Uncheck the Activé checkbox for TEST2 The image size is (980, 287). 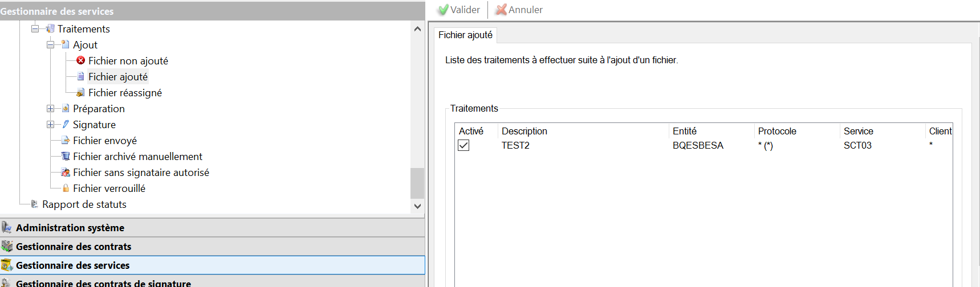click(x=463, y=146)
